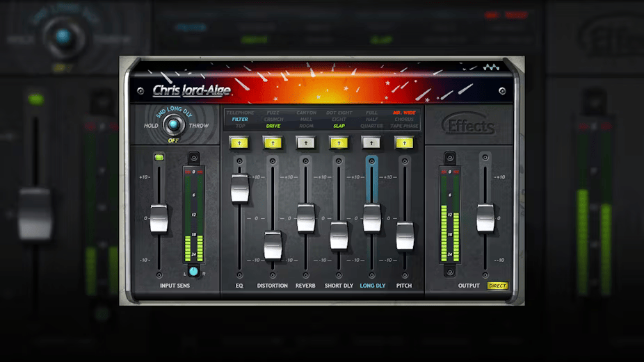Click the Input Sens fader handle
This screenshot has width=644, height=362.
click(x=159, y=218)
